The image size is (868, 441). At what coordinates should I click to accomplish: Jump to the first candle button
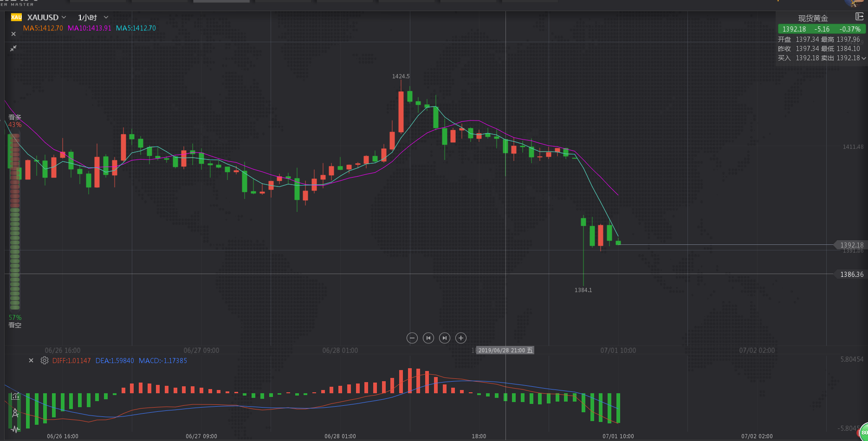coord(428,338)
